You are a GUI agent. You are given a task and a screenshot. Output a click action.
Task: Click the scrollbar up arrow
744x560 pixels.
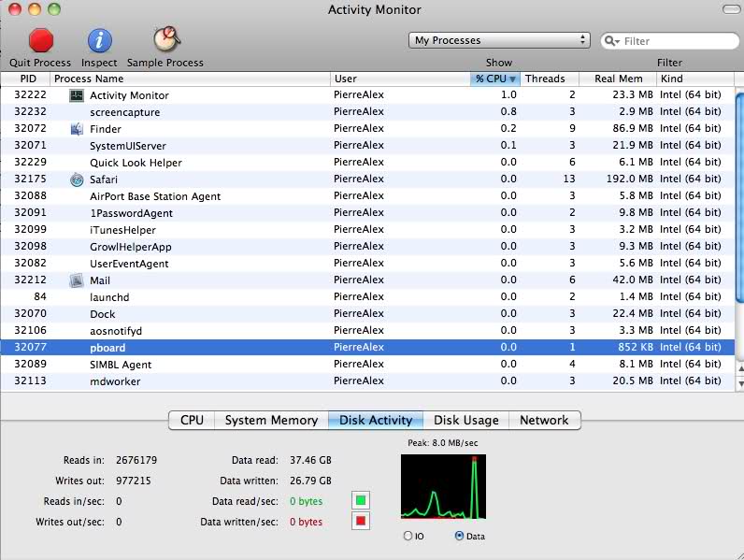[739, 368]
